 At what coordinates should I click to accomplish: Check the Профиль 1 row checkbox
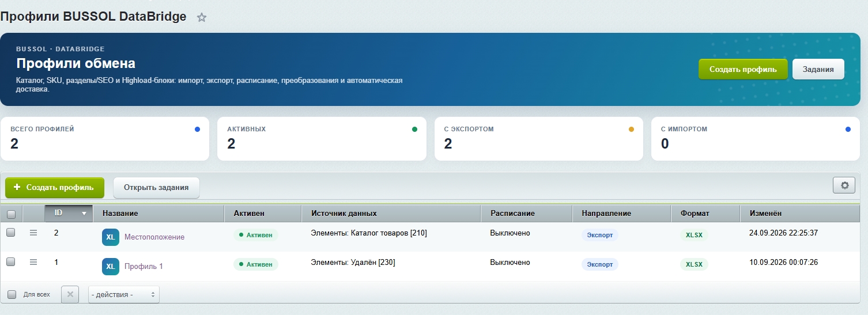click(10, 262)
